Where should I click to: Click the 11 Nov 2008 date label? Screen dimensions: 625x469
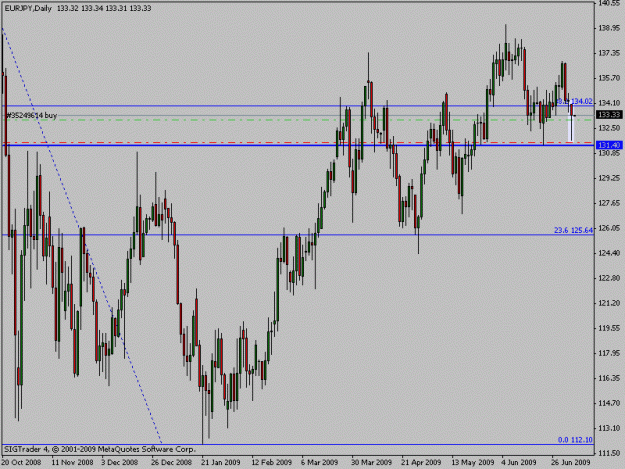pos(72,462)
